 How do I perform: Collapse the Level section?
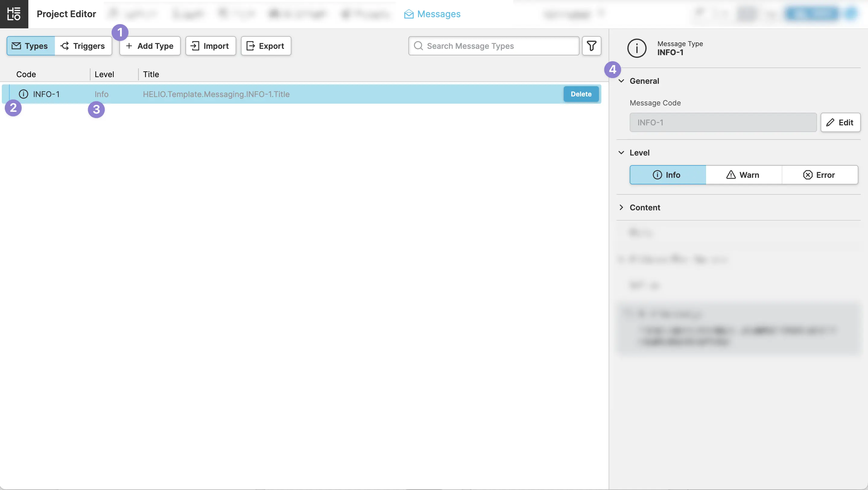[x=621, y=152]
